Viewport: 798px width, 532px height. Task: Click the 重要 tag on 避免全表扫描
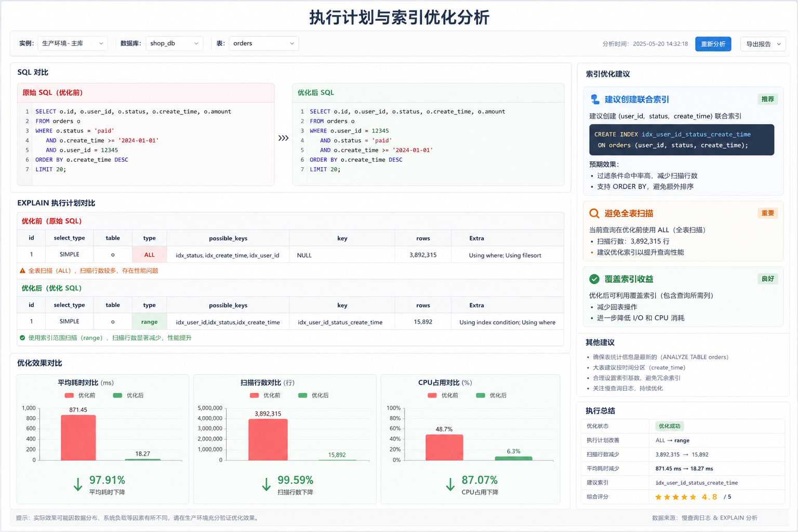(767, 213)
